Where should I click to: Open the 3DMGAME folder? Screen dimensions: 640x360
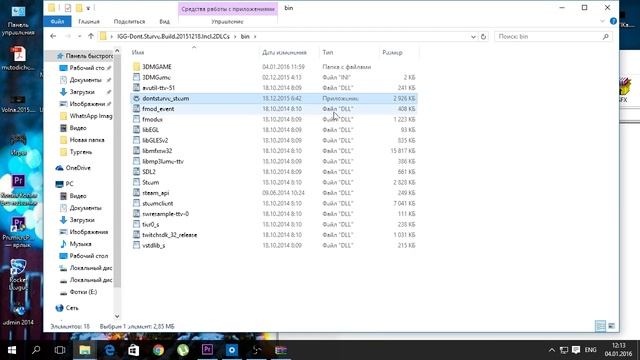tap(157, 67)
